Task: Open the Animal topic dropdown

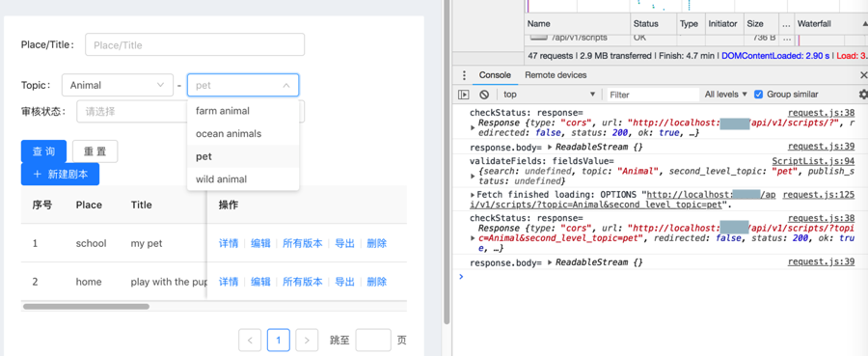Action: pos(118,85)
